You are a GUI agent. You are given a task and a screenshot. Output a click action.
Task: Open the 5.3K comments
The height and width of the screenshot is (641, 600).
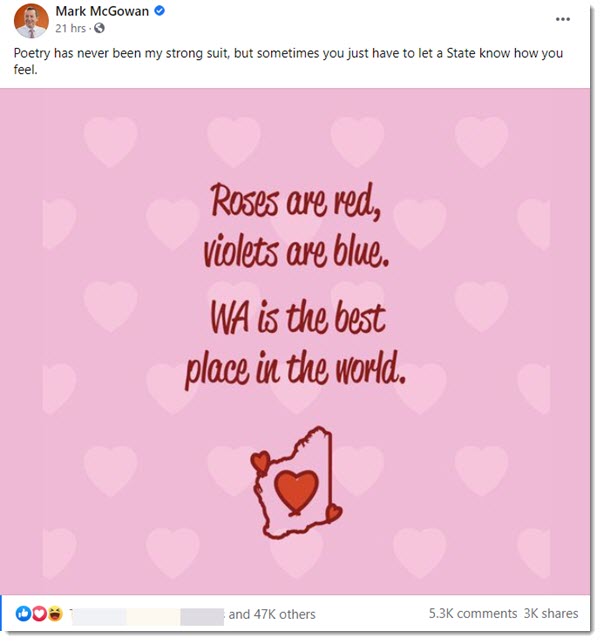[x=472, y=614]
